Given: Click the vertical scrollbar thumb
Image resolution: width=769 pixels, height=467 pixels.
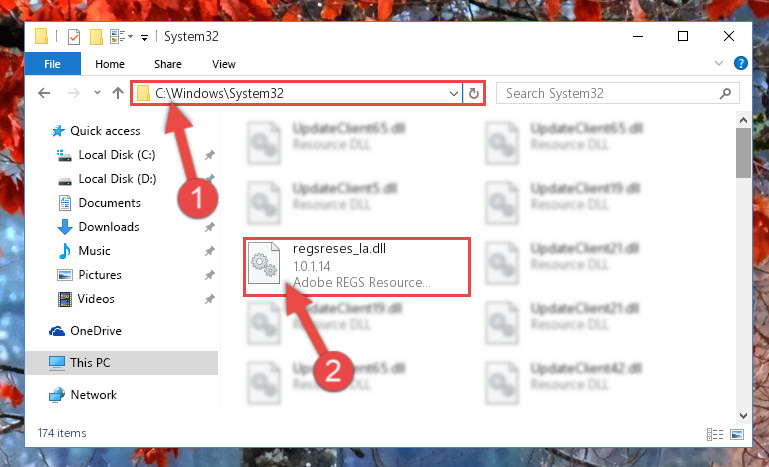Looking at the screenshot, I should [743, 153].
